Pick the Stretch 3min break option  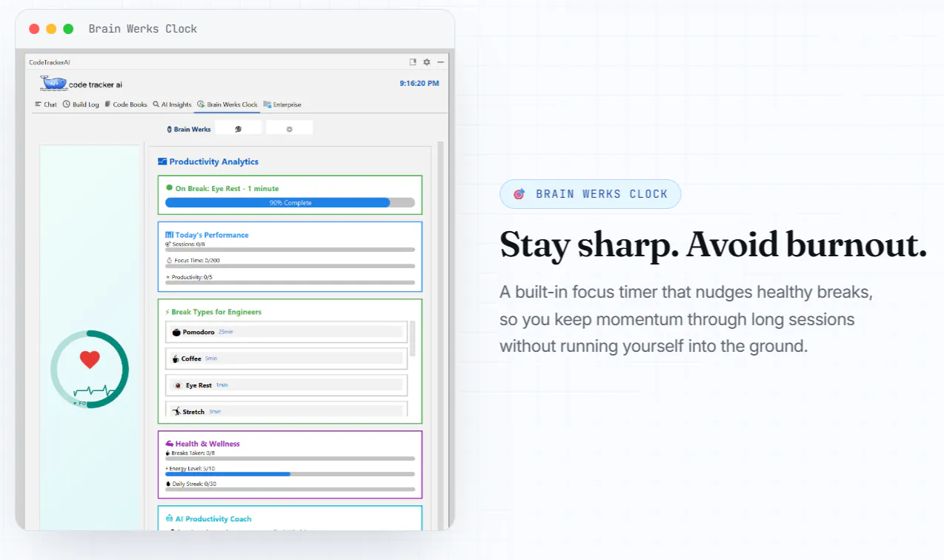pyautogui.click(x=286, y=410)
